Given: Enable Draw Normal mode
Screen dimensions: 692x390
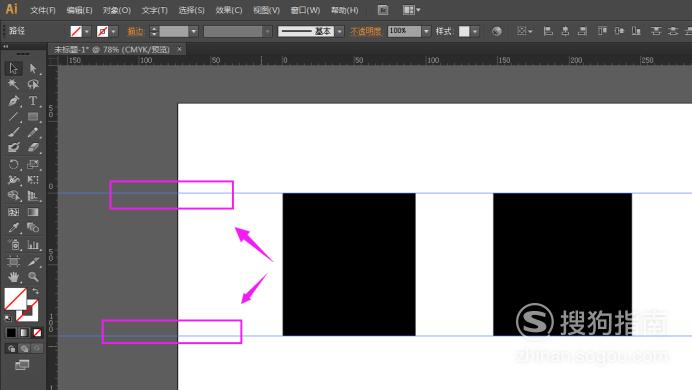Looking at the screenshot, I should 11,349.
